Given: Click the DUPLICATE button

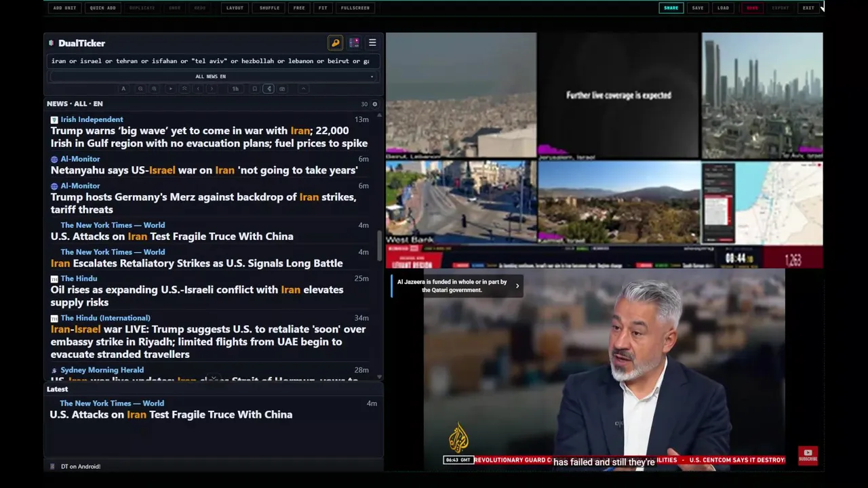Looking at the screenshot, I should [142, 8].
